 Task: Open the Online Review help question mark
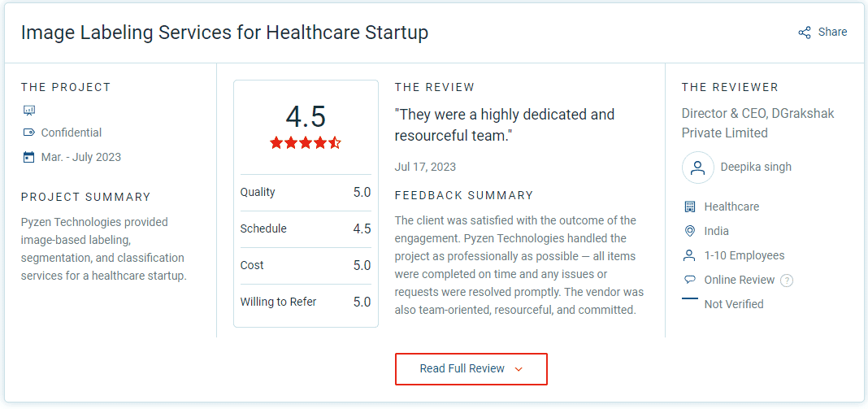pos(787,281)
